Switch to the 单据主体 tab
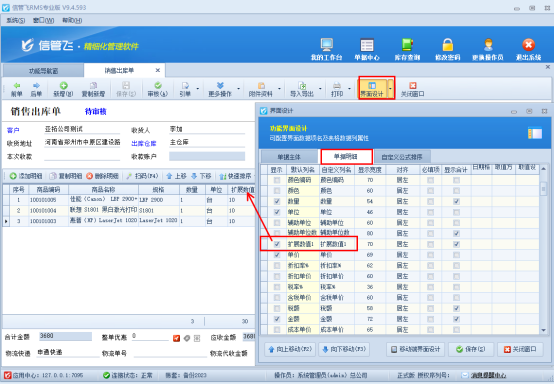 289,157
